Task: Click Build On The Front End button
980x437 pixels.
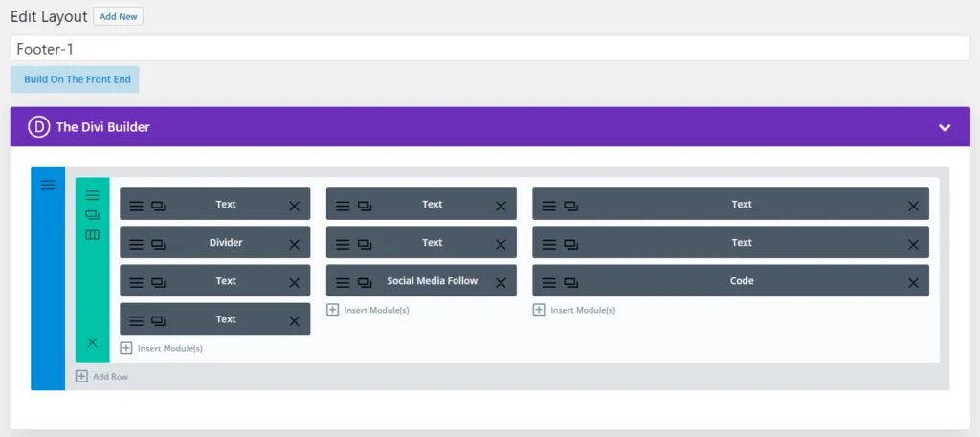Action: [75, 79]
